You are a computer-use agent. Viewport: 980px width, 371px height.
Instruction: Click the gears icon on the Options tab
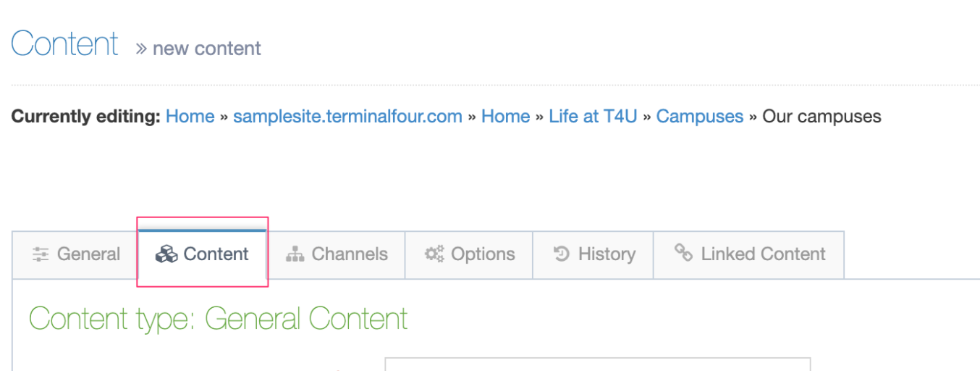tap(434, 254)
